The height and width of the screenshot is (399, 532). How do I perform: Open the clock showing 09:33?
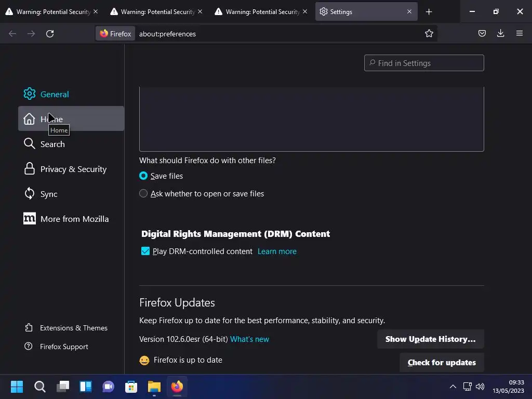[508, 387]
